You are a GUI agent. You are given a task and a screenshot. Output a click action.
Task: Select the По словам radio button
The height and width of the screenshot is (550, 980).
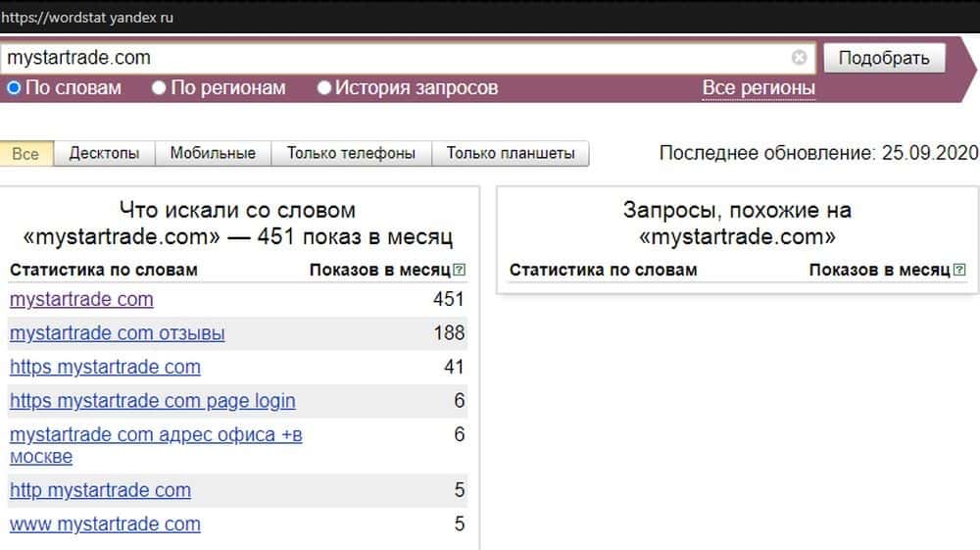coord(14,88)
